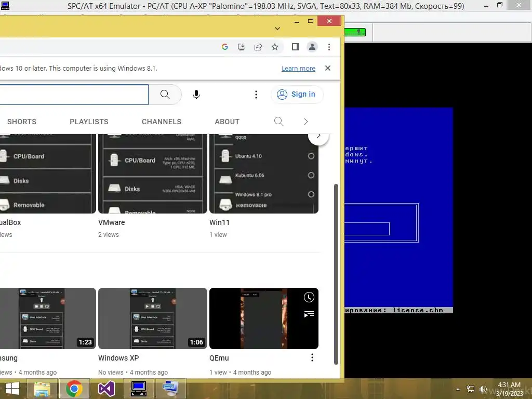Open the Windows Start button

click(x=12, y=389)
